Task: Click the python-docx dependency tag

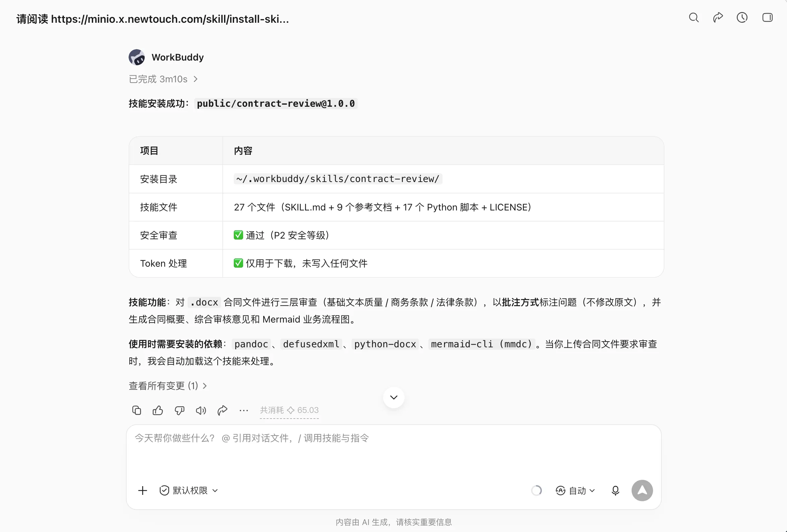Action: 385,344
